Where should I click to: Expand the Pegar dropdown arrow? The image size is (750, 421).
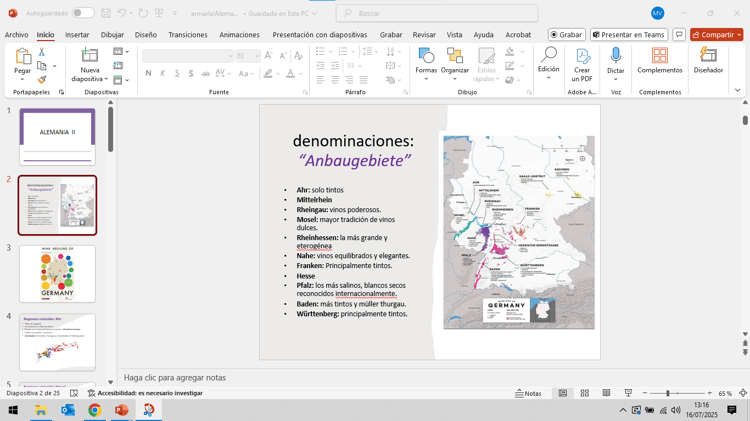(x=22, y=79)
